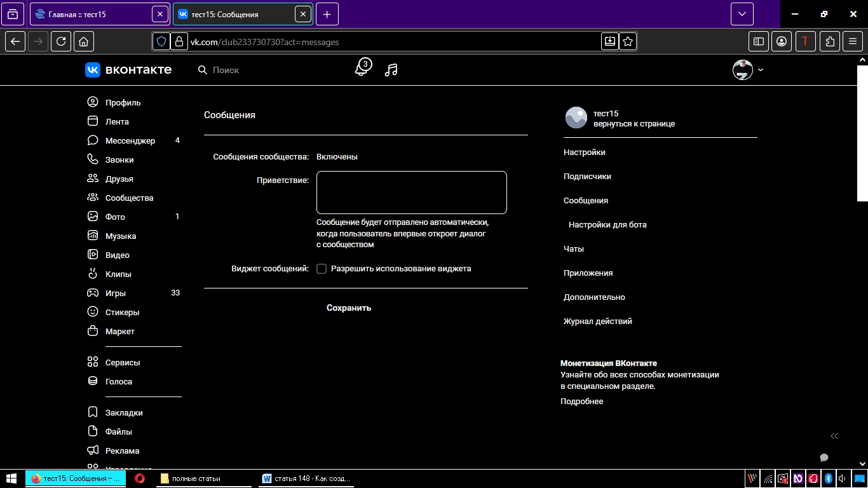This screenshot has width=868, height=488.
Task: Go to Клипы in the left sidebar
Action: tap(118, 274)
